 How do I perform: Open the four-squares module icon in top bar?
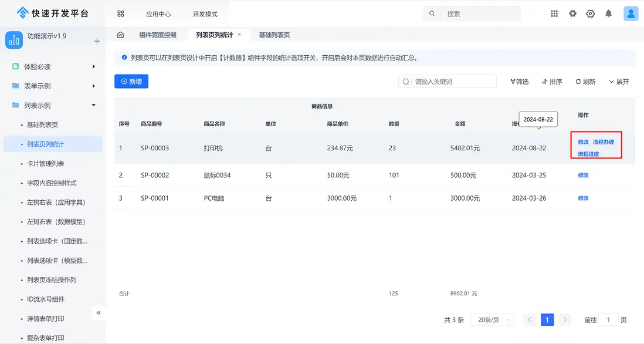tap(121, 14)
